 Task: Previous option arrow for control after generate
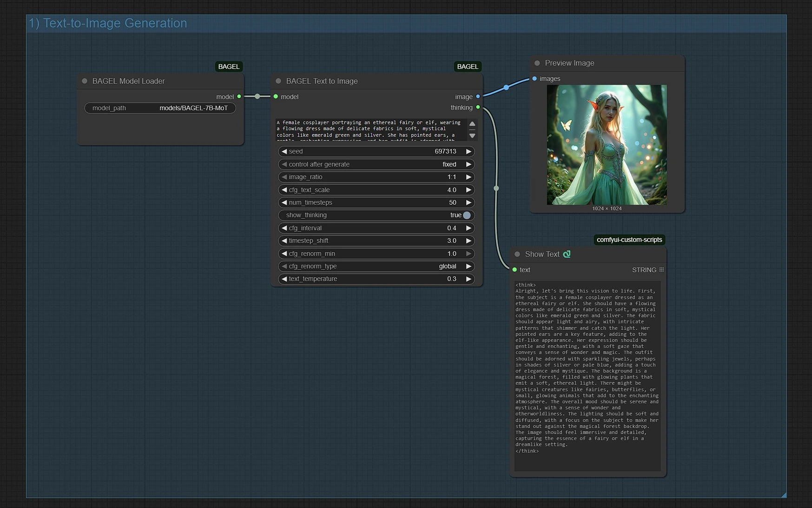point(284,164)
